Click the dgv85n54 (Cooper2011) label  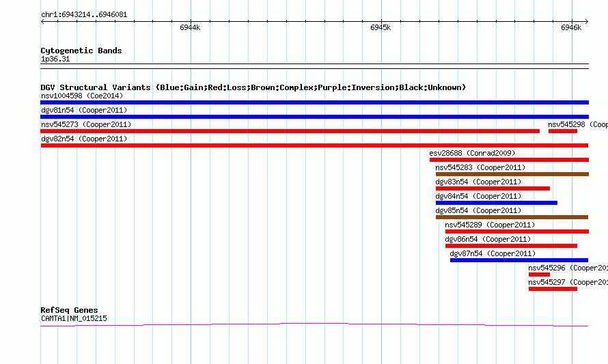478,210
